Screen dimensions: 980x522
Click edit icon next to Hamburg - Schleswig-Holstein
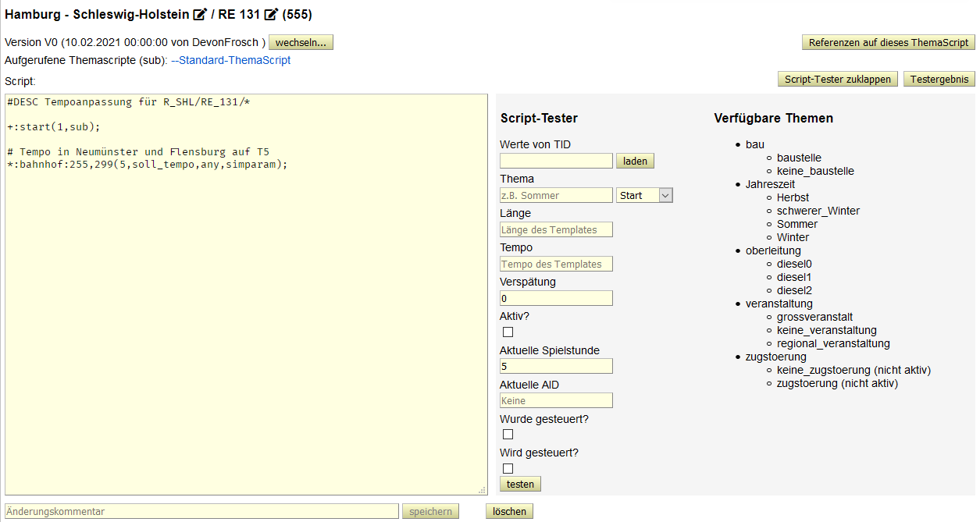(200, 15)
